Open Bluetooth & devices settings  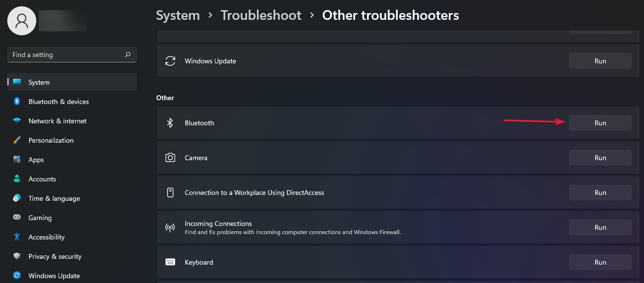pos(59,102)
